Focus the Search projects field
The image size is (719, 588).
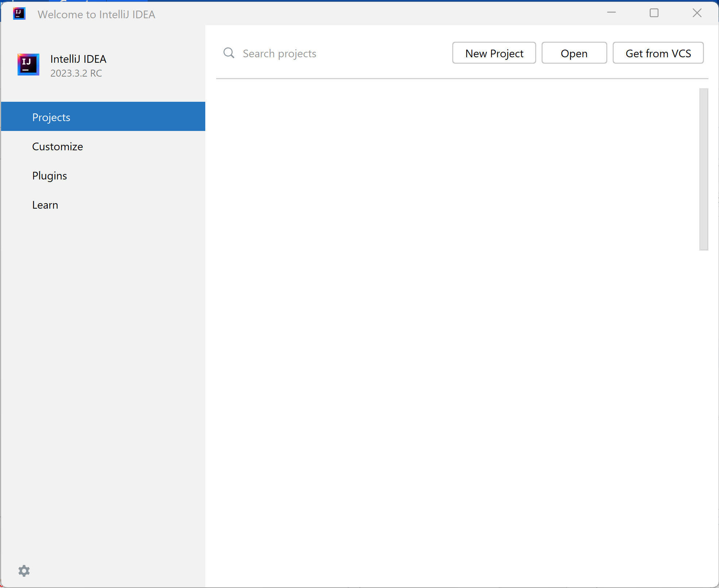[x=328, y=53]
